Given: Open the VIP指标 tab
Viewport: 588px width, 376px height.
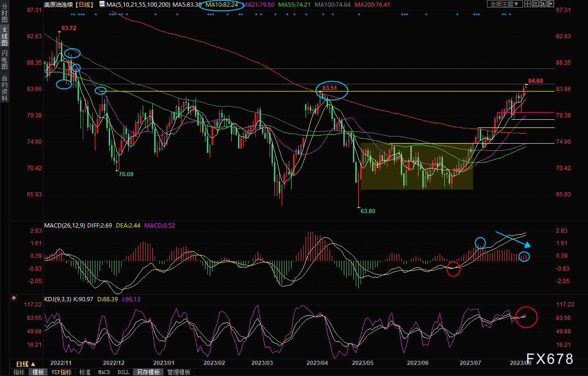Looking at the screenshot, I should 61,372.
